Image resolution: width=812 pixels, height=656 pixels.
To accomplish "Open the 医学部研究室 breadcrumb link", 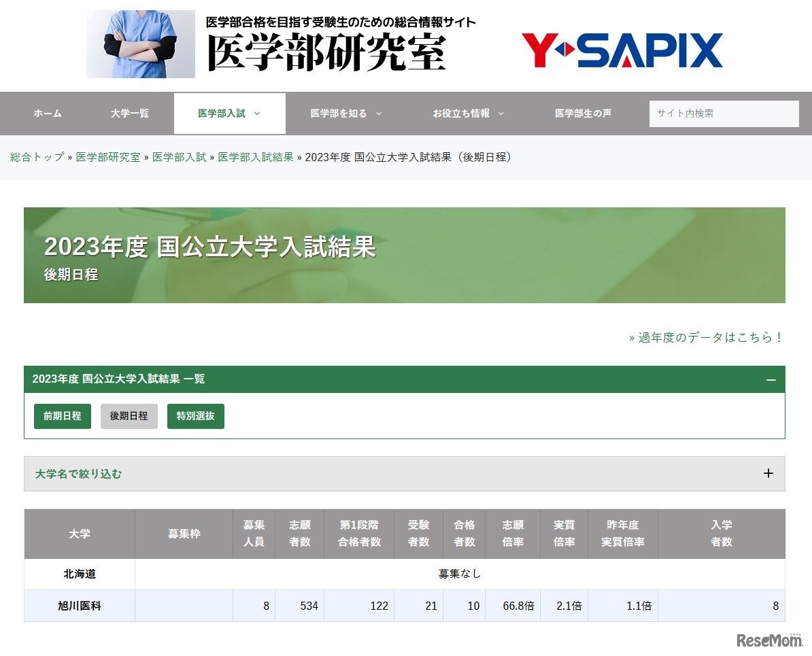I will pyautogui.click(x=108, y=157).
